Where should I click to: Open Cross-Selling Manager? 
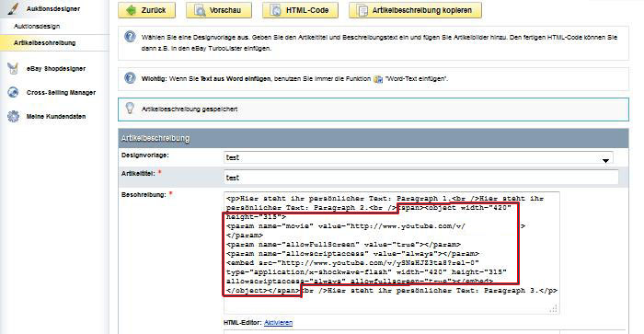61,92
